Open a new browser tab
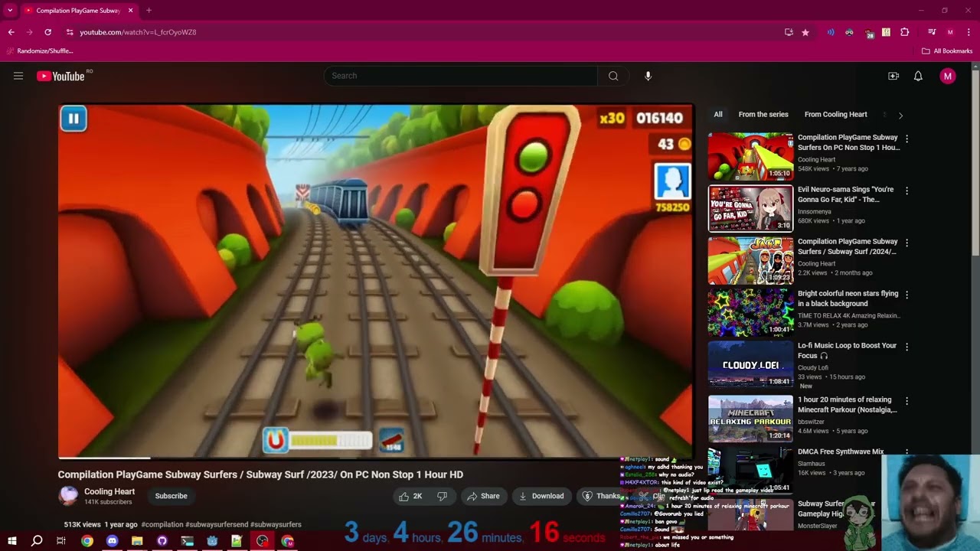 pyautogui.click(x=149, y=11)
